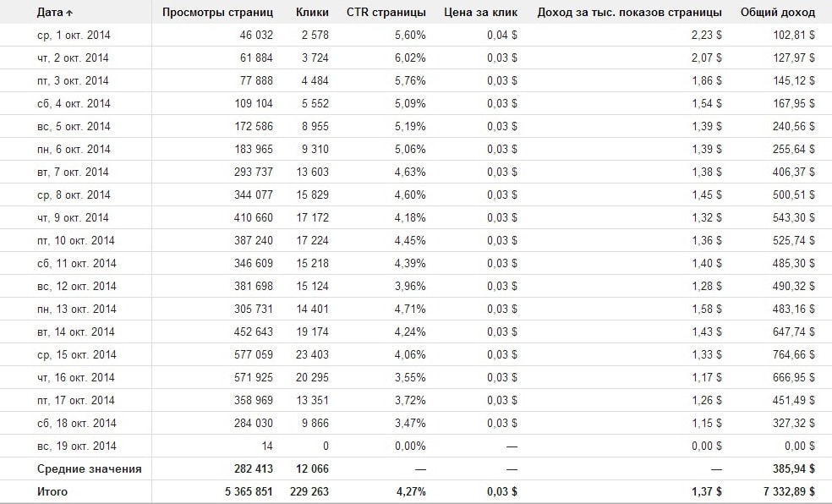The height and width of the screenshot is (504, 832).
Task: Click the total income value 7 332,89 $
Action: [x=782, y=491]
